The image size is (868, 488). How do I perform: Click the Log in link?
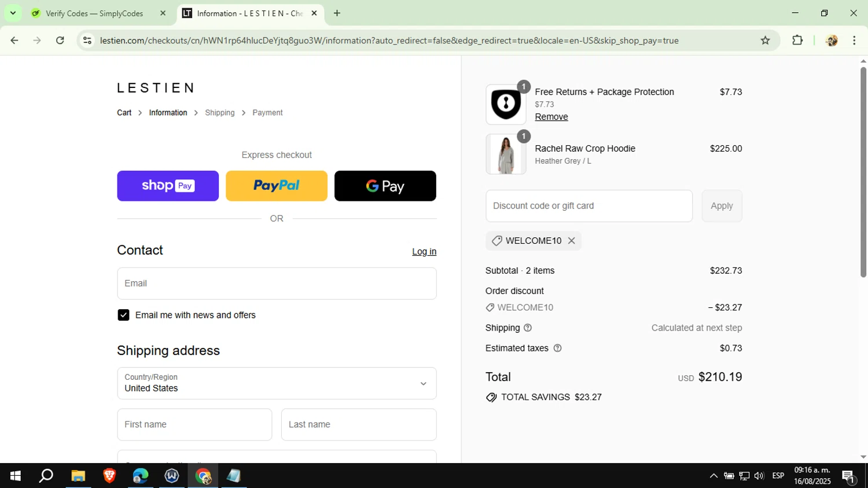click(424, 252)
